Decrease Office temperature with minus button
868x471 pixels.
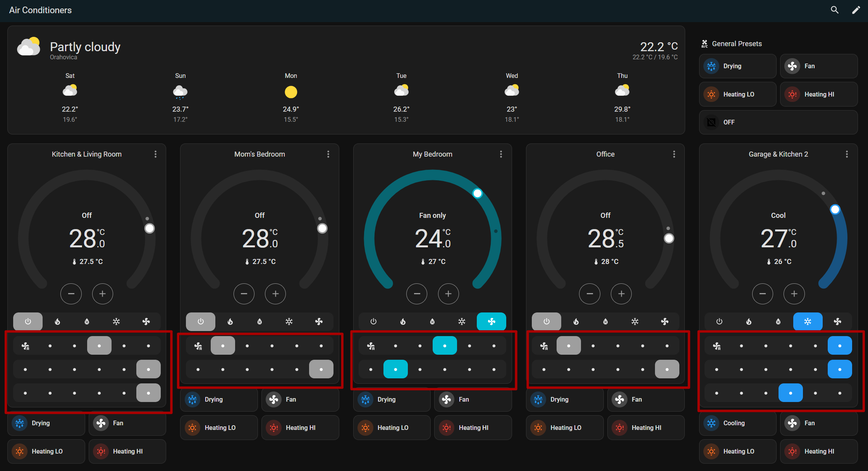click(x=590, y=294)
